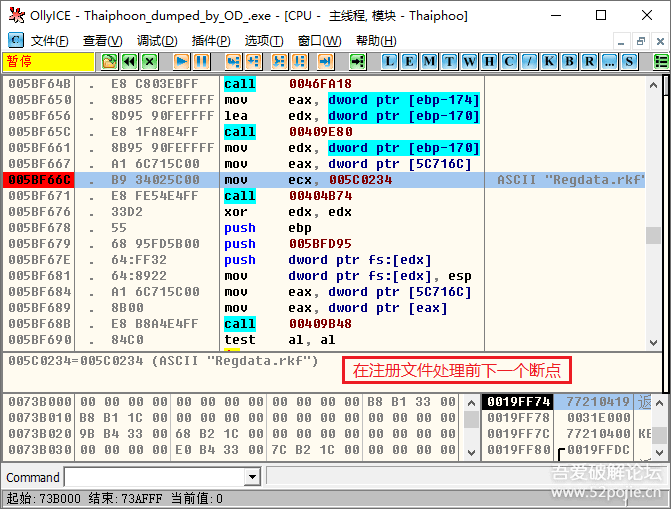Open the Log (L) window button

tap(388, 61)
